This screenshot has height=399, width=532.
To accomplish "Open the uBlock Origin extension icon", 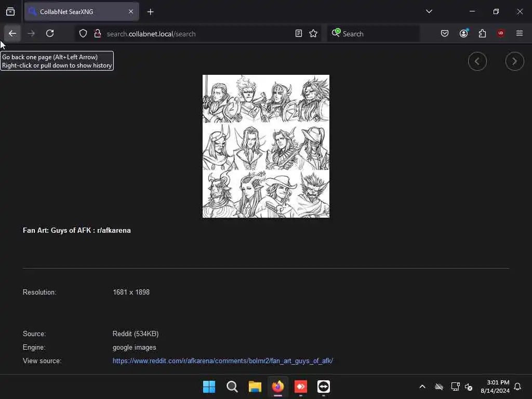I will tap(501, 33).
